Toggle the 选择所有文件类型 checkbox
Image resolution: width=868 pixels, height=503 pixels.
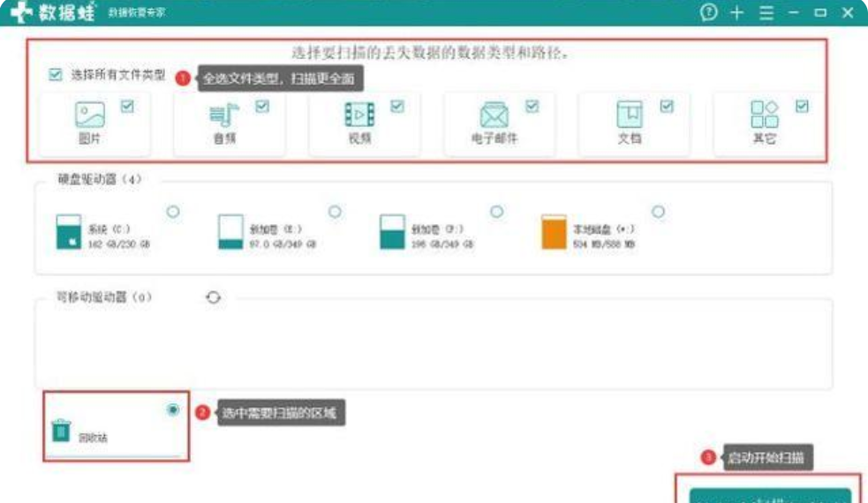56,76
